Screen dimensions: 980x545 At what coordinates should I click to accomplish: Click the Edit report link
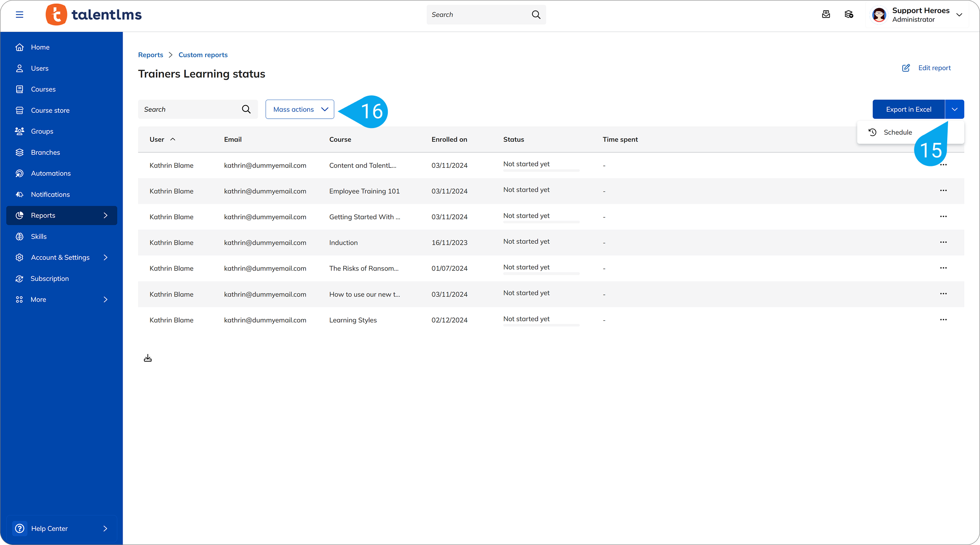click(x=934, y=68)
